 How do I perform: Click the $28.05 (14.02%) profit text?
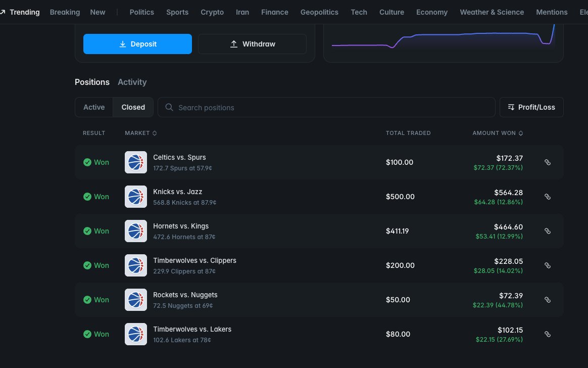click(498, 271)
